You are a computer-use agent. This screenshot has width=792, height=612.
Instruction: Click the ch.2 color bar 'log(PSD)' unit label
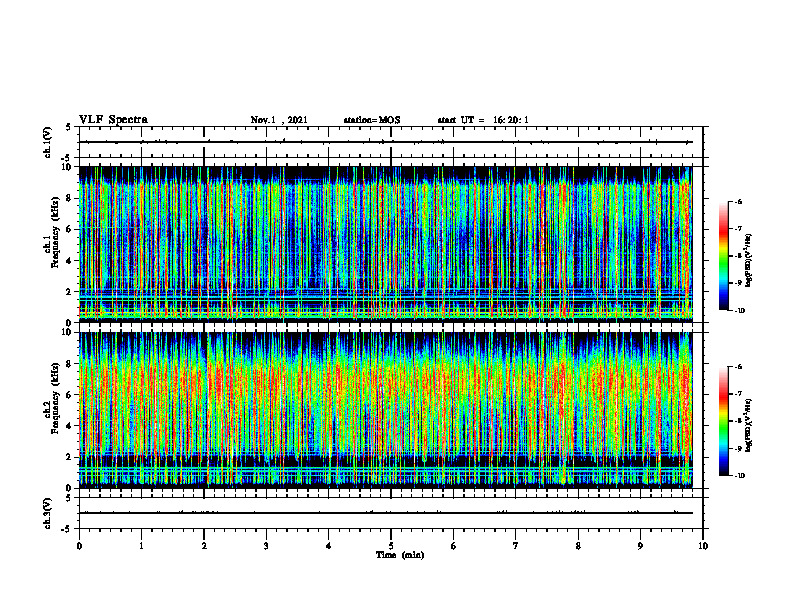pos(749,426)
